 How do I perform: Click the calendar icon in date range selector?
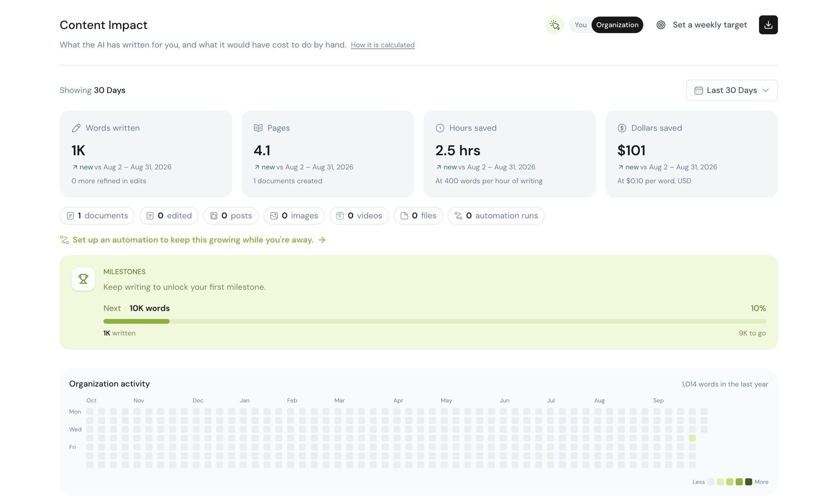click(698, 90)
